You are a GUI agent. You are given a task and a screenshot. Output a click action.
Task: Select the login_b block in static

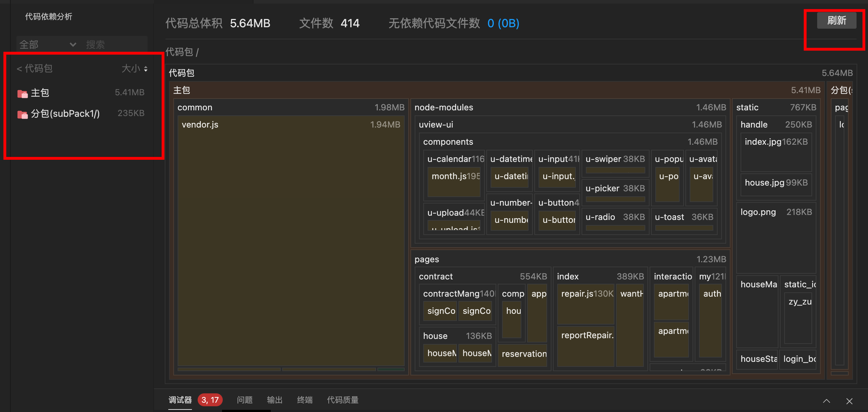798,359
